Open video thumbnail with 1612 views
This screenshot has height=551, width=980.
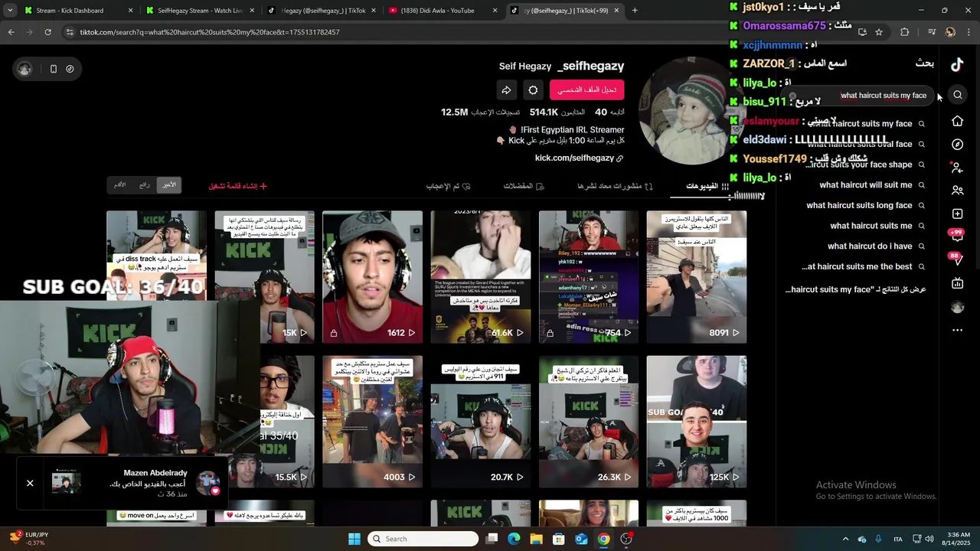[372, 277]
